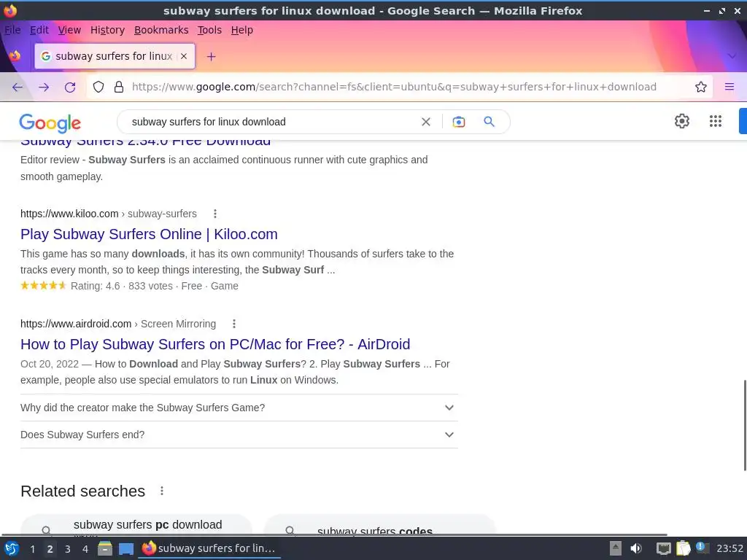Open the View menu
Viewport: 747px width, 560px height.
click(x=69, y=30)
